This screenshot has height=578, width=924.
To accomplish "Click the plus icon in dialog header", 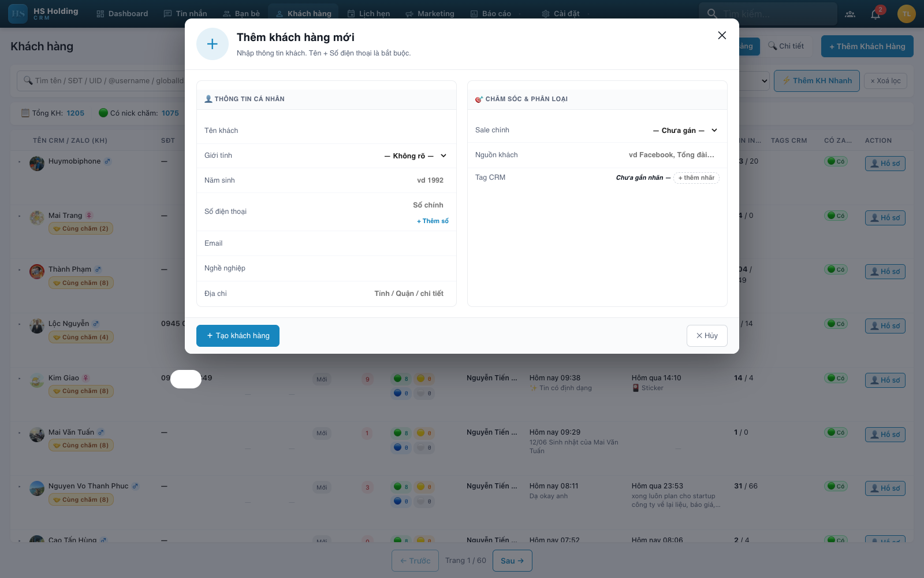I will point(213,44).
